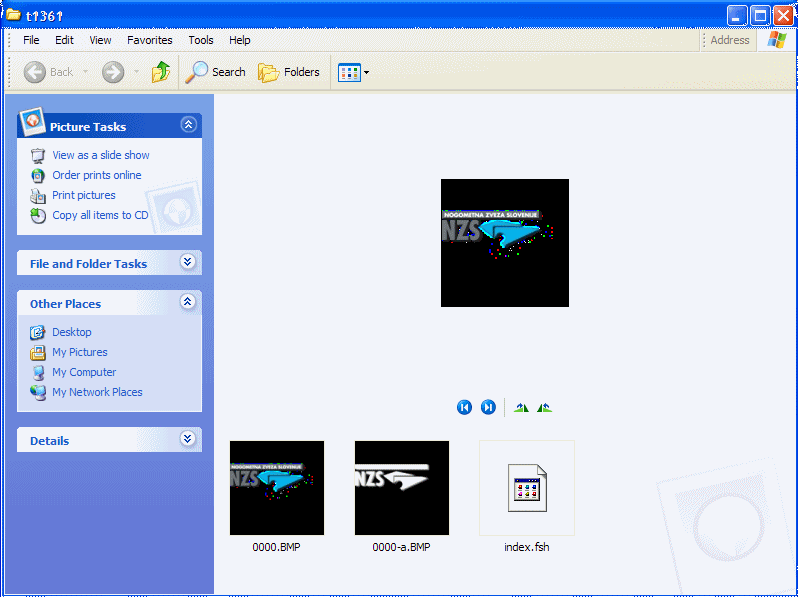Collapse the Other Places panel
Screen dimensions: 798x597
coord(187,302)
